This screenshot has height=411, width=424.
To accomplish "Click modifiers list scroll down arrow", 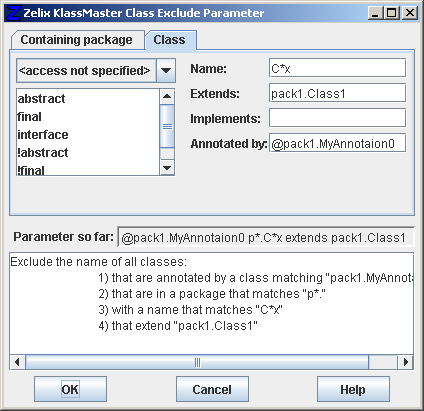I will tap(167, 168).
